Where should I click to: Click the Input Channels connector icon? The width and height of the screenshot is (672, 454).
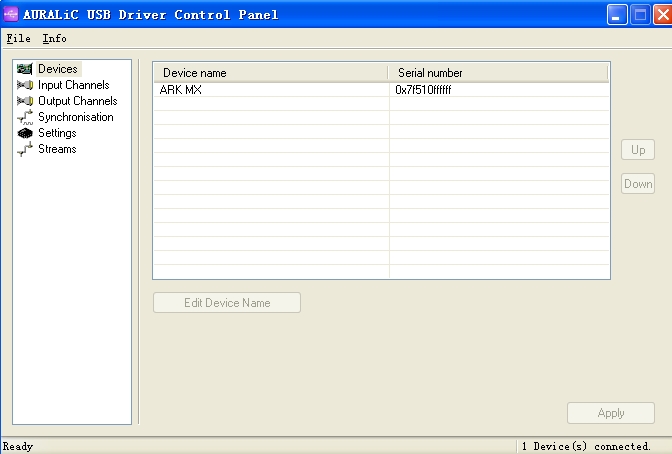click(24, 85)
